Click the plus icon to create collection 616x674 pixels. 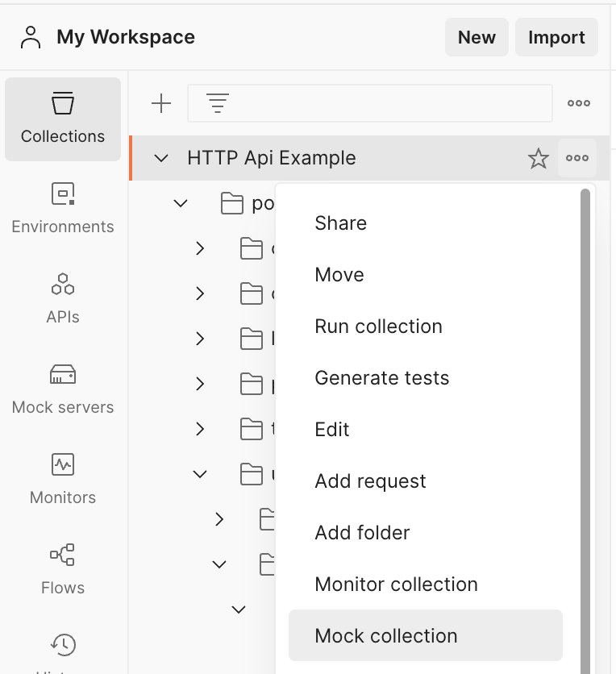(161, 103)
